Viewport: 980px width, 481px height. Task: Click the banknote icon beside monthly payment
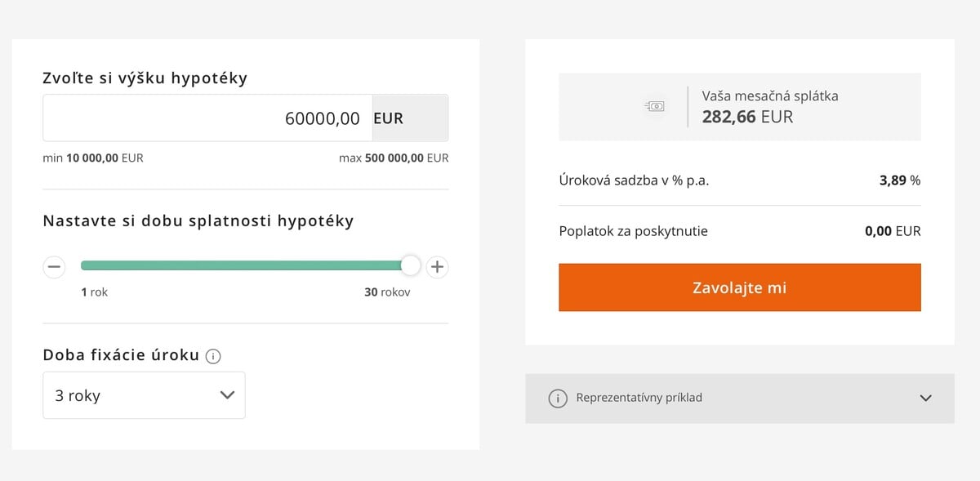coord(653,105)
